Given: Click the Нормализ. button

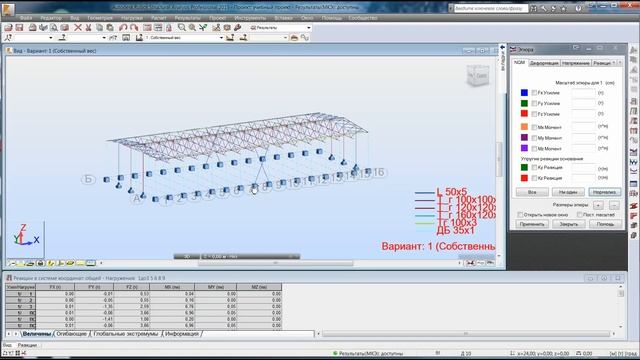Looking at the screenshot, I should [605, 192].
